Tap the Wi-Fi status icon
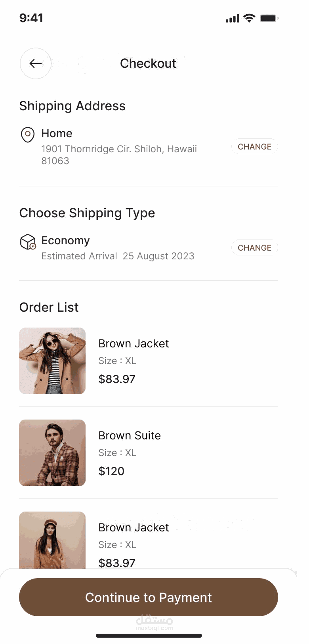Viewport: 309px width, 644px height. click(249, 18)
